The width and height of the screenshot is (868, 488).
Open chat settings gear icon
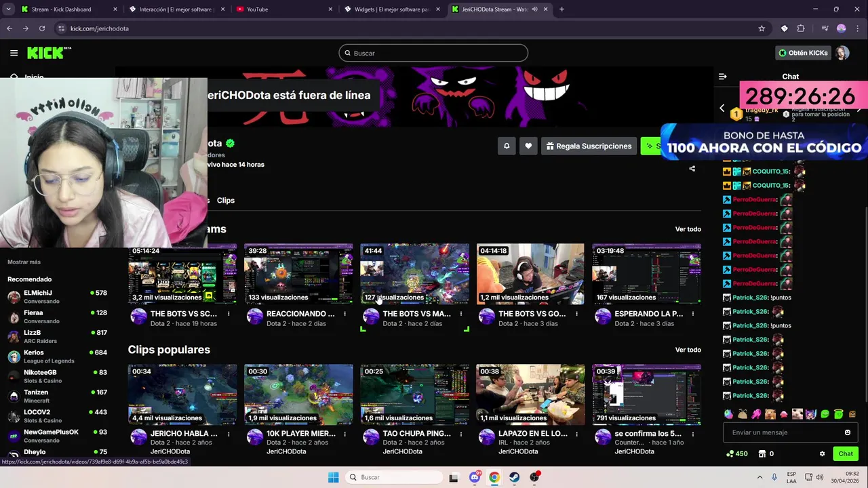[822, 453]
